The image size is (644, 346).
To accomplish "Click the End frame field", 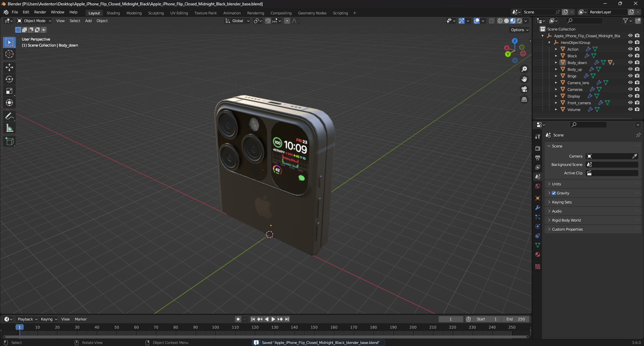I will [x=516, y=319].
